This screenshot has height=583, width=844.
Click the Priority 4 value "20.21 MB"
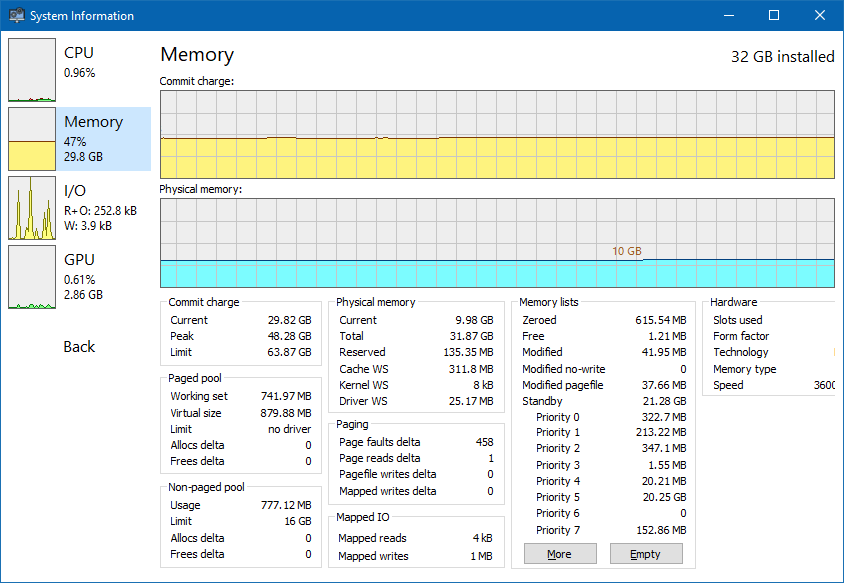click(x=664, y=482)
